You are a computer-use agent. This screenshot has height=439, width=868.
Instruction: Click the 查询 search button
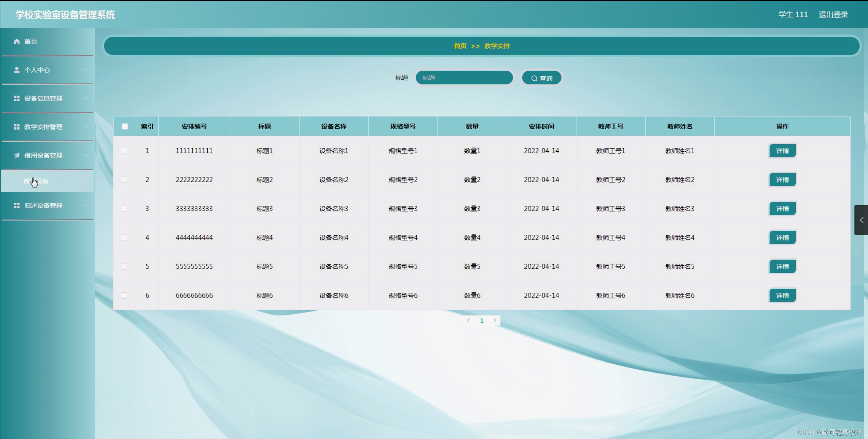click(542, 78)
